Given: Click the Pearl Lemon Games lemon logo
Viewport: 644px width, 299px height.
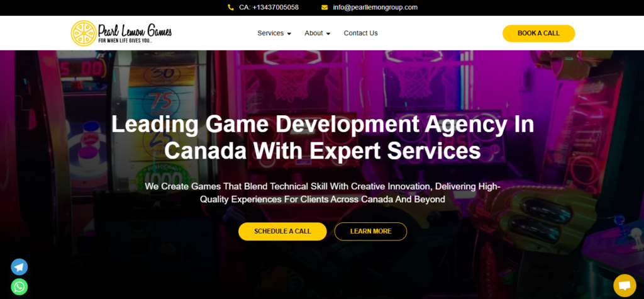Looking at the screenshot, I should click(x=83, y=33).
